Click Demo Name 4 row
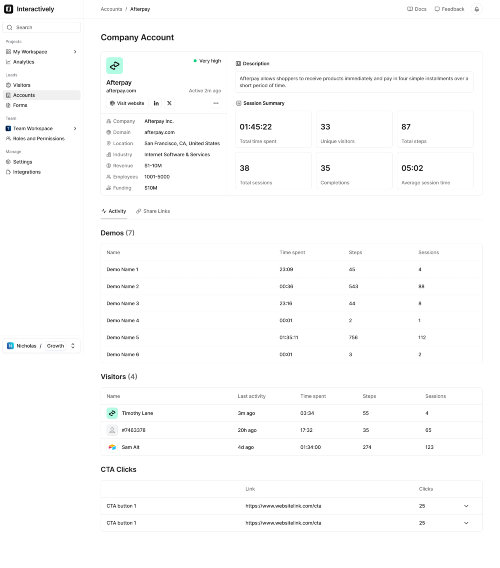This screenshot has width=500, height=568. point(291,320)
